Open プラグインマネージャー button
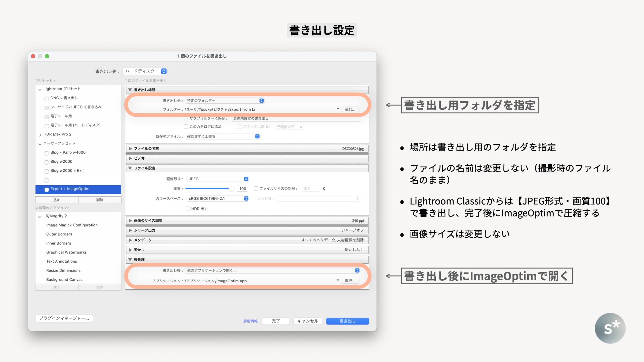The width and height of the screenshot is (644, 362). pyautogui.click(x=64, y=318)
